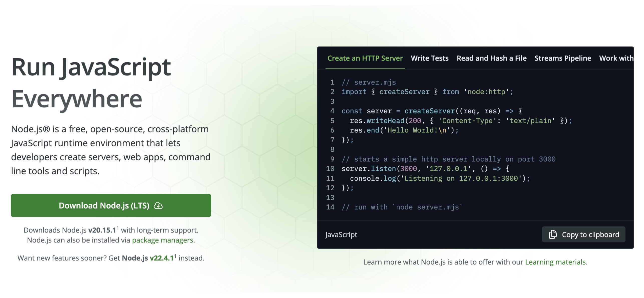The height and width of the screenshot is (298, 644).
Task: Click the footnote superscript 1 after v20.15.1
Action: pos(118,228)
